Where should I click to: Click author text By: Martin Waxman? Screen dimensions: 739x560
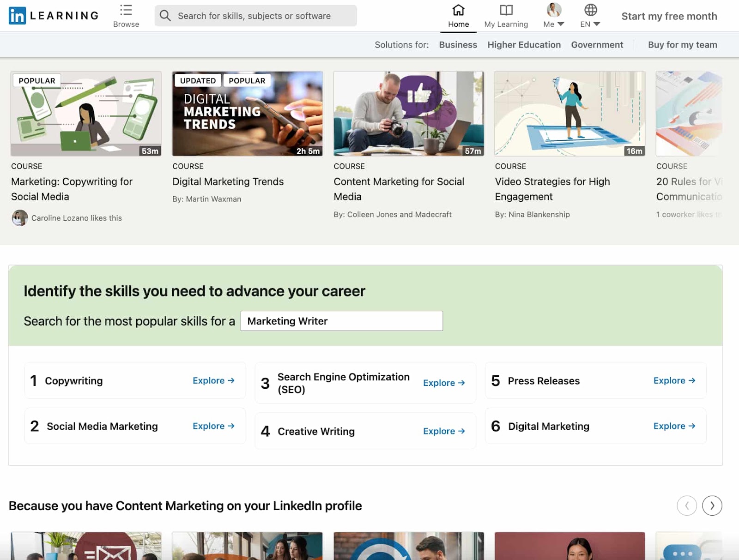(x=206, y=199)
